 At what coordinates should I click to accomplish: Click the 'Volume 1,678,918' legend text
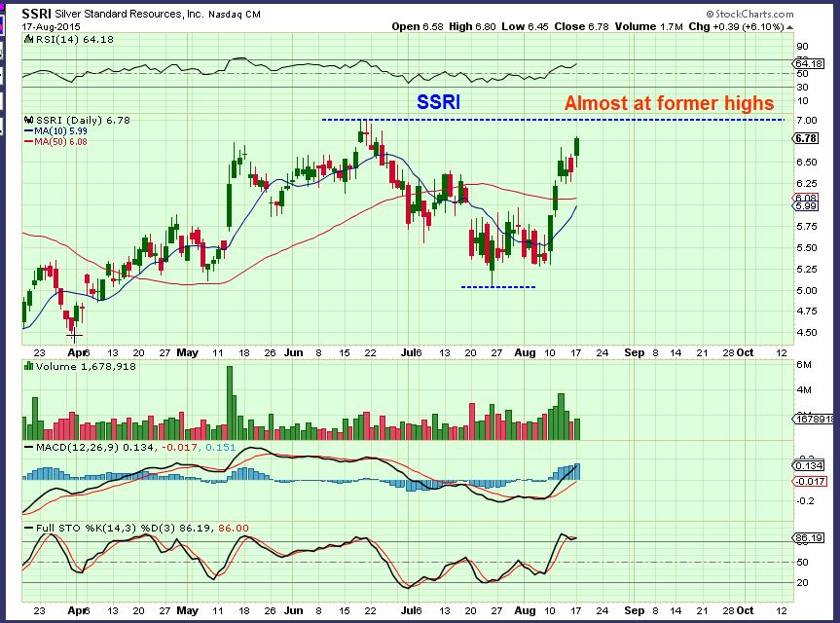click(x=86, y=366)
